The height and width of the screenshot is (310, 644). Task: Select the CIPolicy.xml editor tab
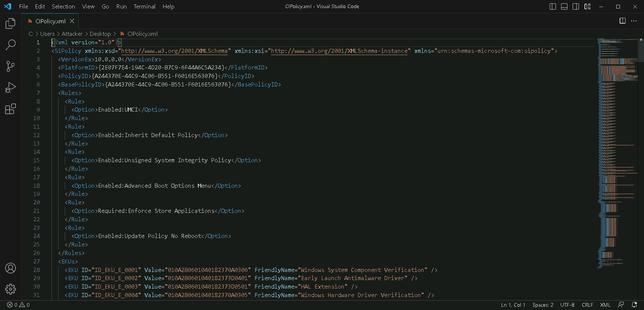point(50,21)
